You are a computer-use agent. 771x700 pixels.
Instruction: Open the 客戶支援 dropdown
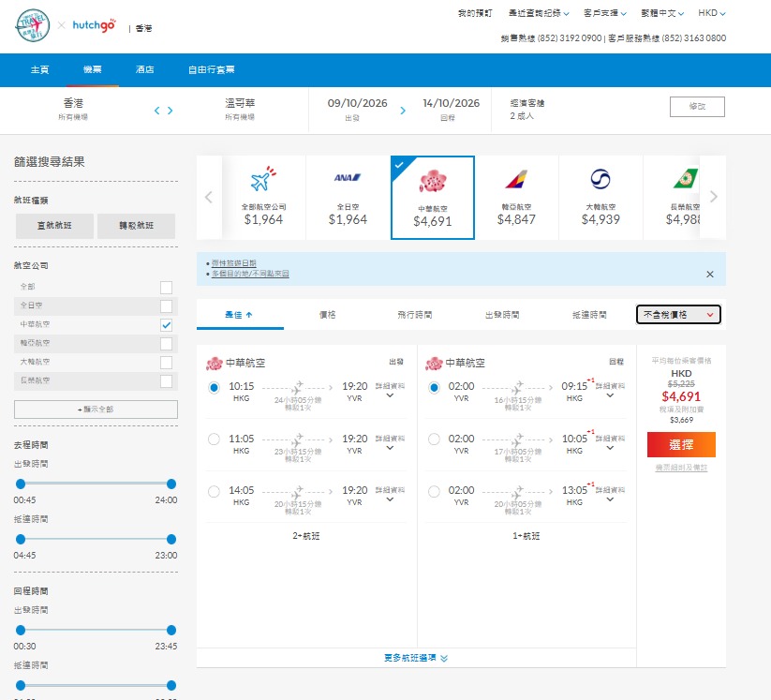click(x=605, y=13)
